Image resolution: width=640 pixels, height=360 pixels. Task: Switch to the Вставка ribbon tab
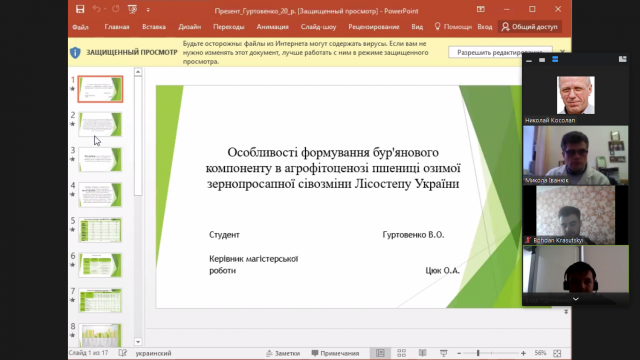[x=154, y=27]
